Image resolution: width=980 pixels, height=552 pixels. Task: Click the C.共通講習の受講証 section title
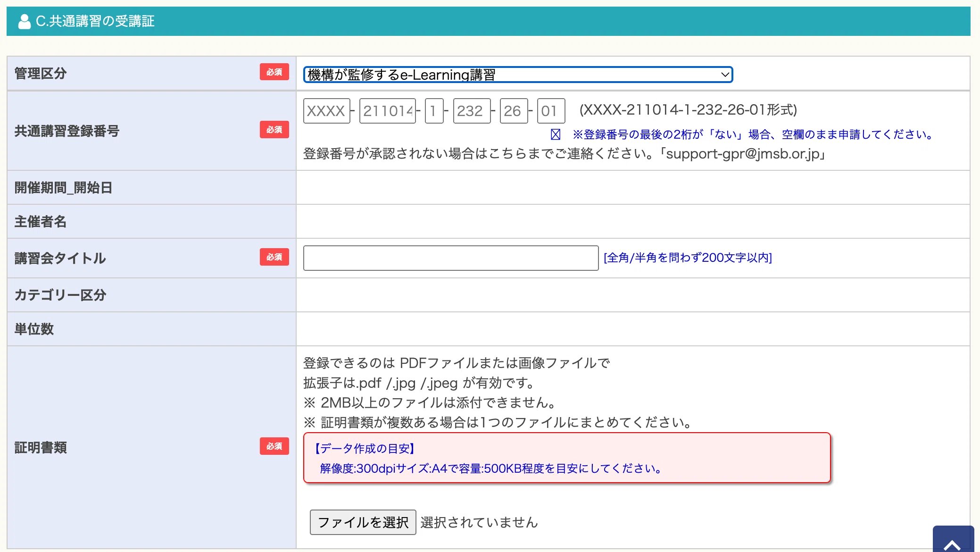[95, 21]
